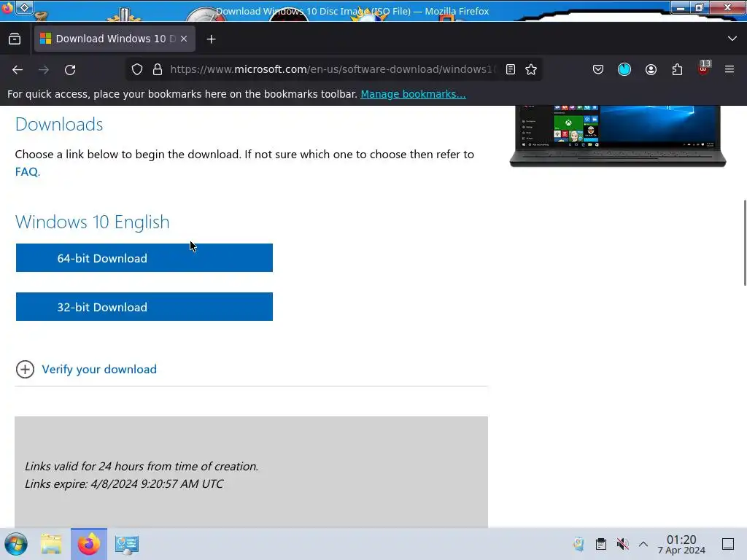Switch to Firefox in the taskbar
The width and height of the screenshot is (747, 560).
[89, 544]
